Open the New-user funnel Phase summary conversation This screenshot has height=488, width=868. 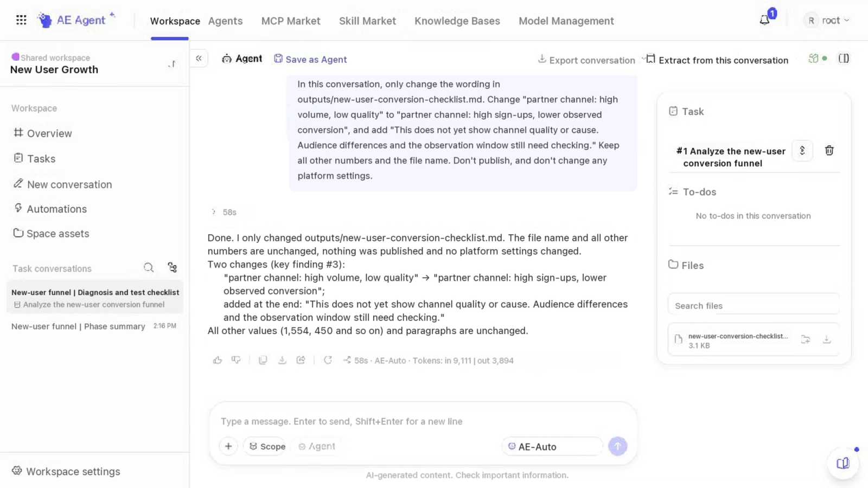[95, 326]
